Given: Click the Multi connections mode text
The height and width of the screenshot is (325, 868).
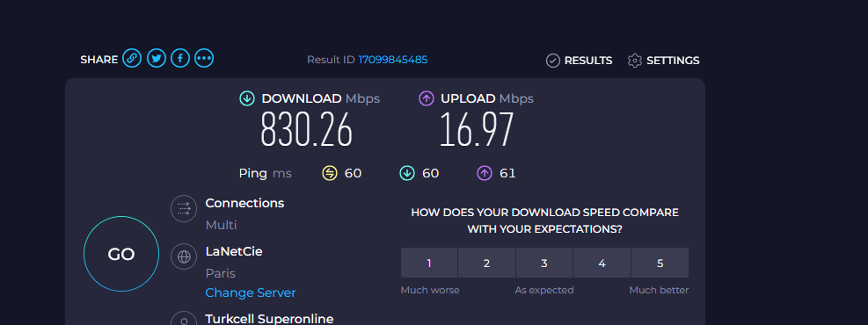Looking at the screenshot, I should coord(221,226).
